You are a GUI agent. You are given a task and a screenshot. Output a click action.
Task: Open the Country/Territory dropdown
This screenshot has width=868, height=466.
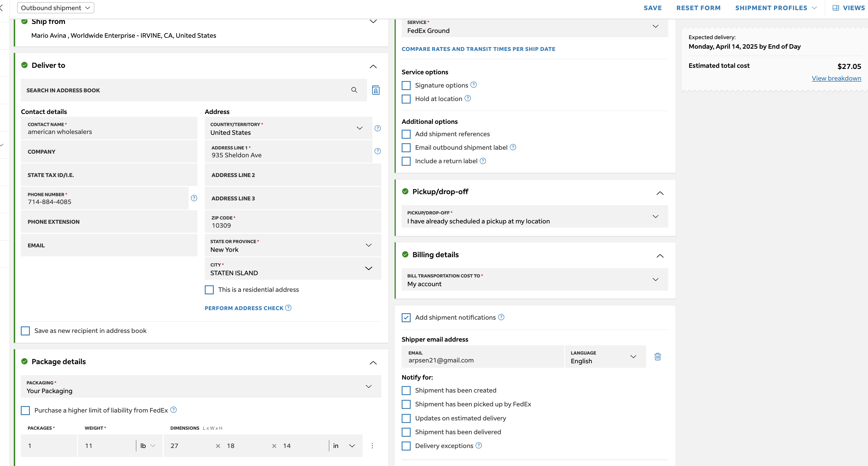click(x=288, y=128)
